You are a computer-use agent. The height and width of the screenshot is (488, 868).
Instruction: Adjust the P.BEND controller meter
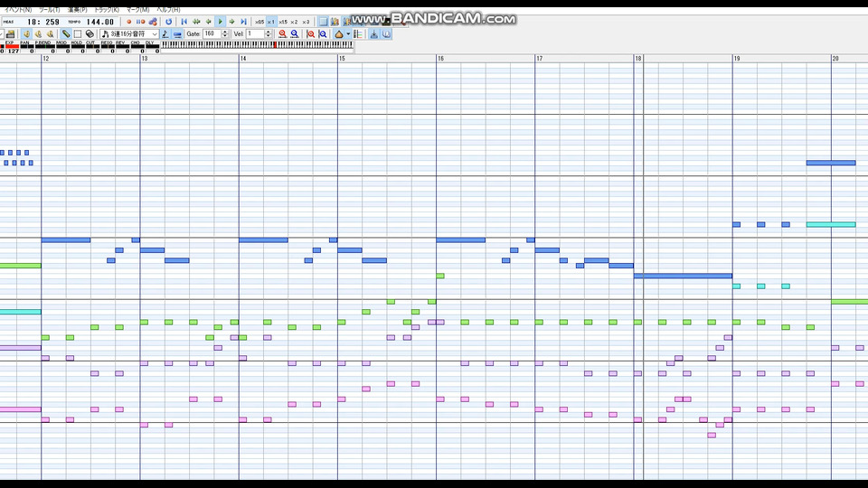(x=43, y=47)
